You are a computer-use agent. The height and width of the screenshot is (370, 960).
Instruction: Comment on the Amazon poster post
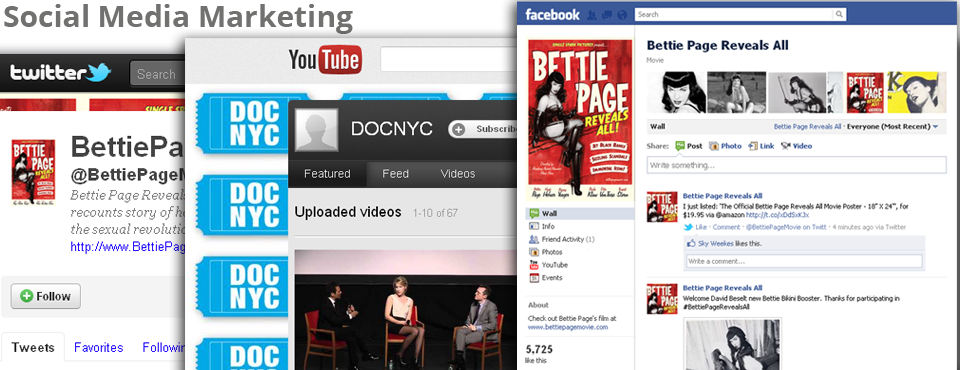point(725,227)
